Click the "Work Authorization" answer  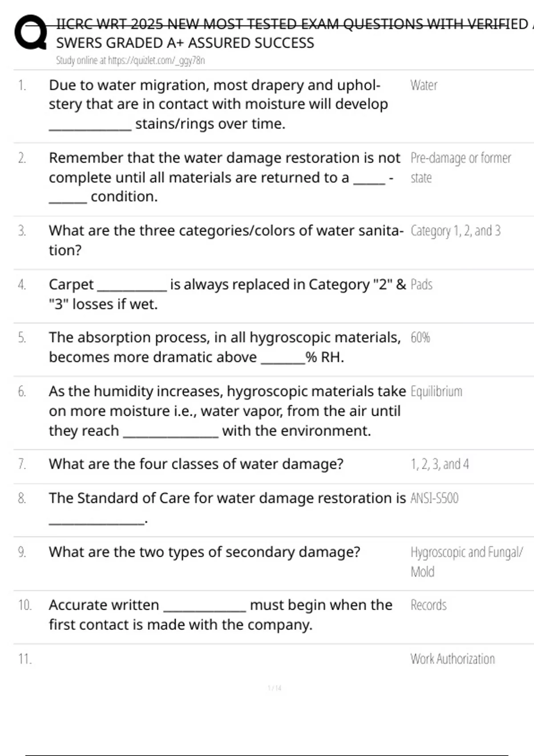click(452, 659)
